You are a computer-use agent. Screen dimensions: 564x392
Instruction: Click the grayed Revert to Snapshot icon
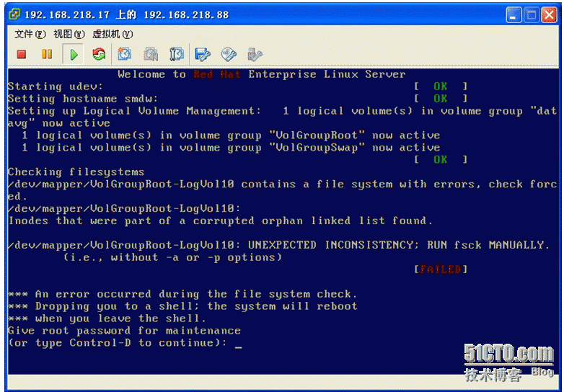151,54
